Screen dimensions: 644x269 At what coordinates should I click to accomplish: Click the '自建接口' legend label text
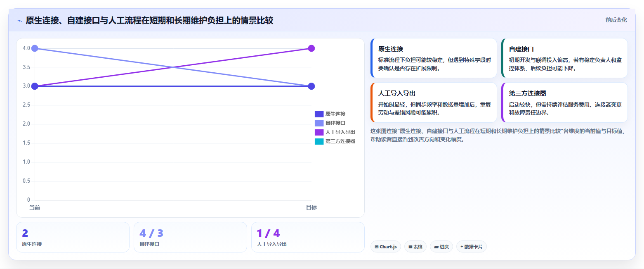click(335, 123)
